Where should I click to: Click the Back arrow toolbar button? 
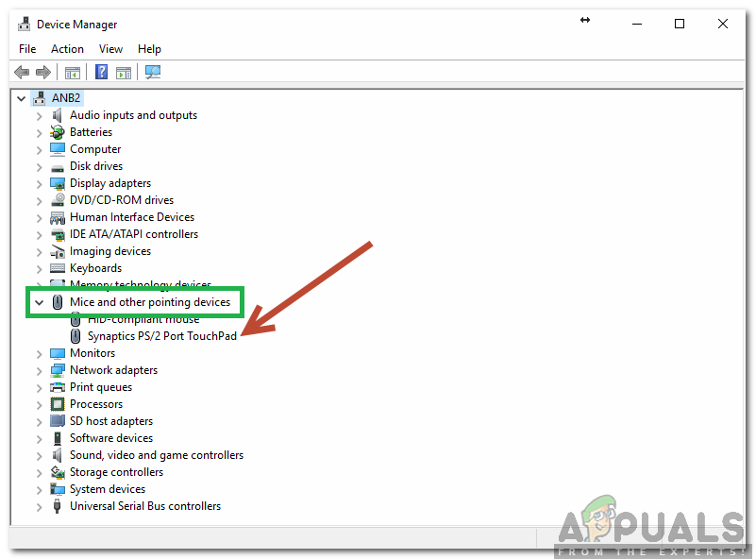pyautogui.click(x=22, y=73)
